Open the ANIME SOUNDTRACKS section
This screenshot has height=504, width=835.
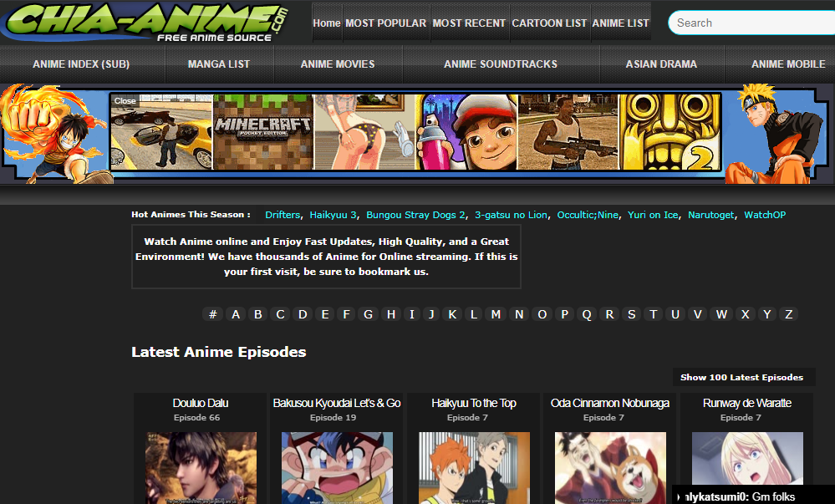(501, 64)
